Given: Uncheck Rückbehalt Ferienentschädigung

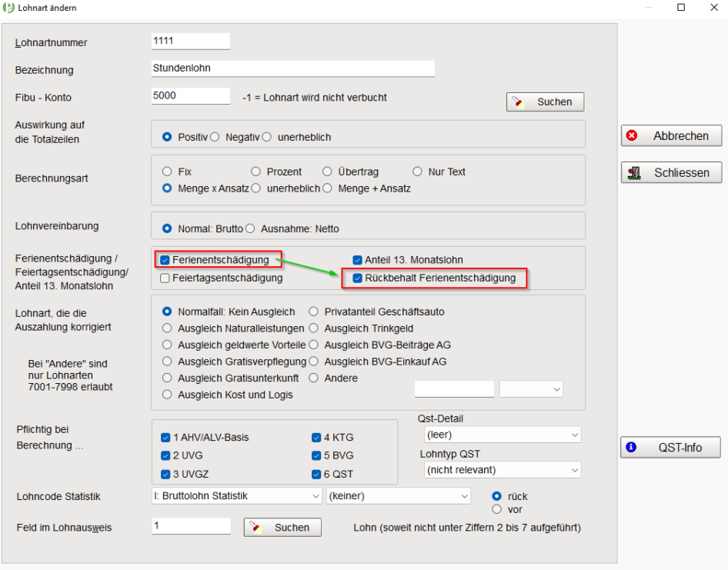Looking at the screenshot, I should tap(357, 278).
